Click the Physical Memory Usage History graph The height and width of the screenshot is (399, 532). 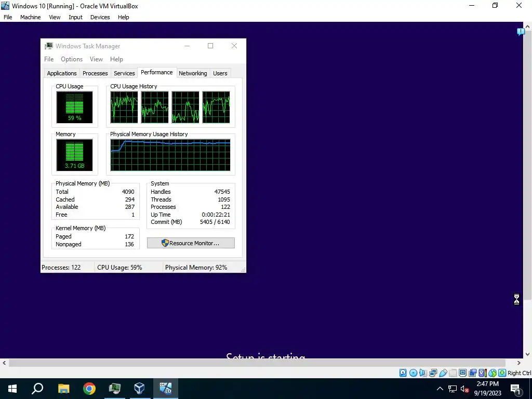coord(170,155)
